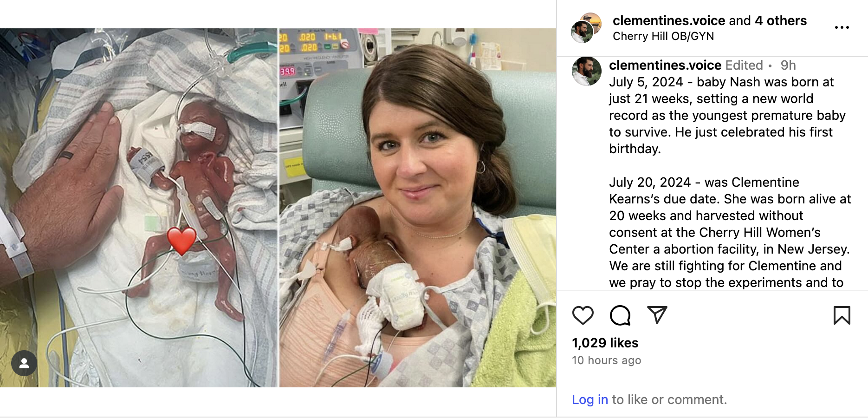Viewport: 868px width, 418px height.
Task: Show tagged people via the person icon
Action: tap(24, 363)
